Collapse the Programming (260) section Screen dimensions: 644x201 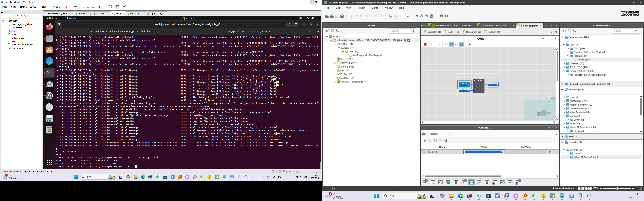point(562,37)
